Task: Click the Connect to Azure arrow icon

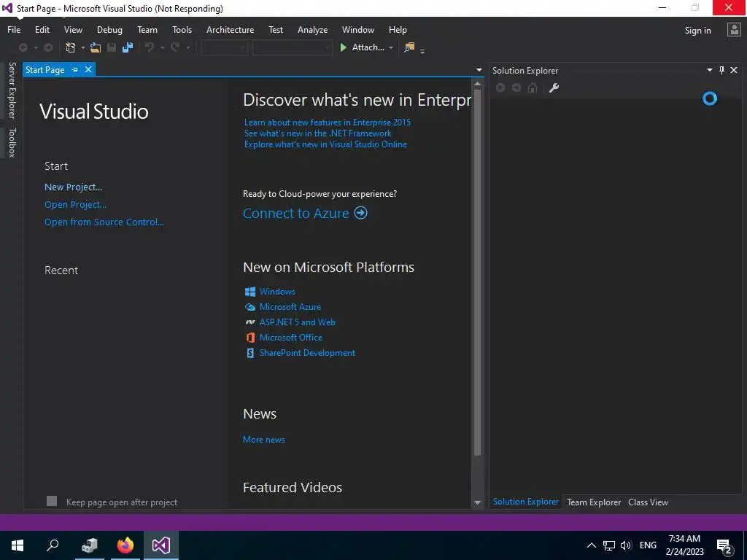Action: coord(360,212)
